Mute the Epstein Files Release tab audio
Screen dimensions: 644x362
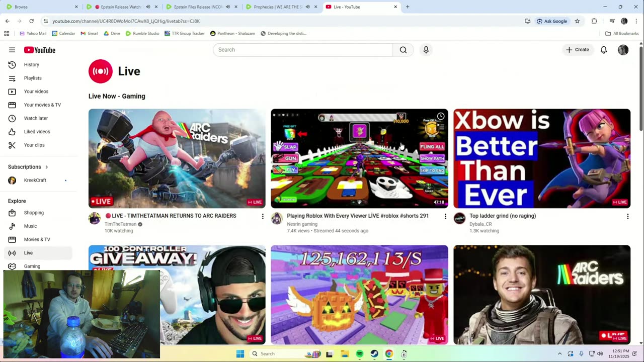point(228,7)
